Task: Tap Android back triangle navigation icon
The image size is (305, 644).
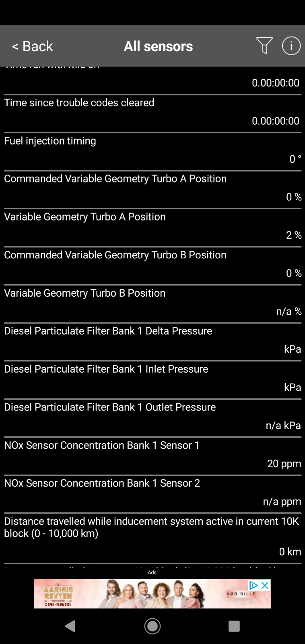Action: (x=70, y=626)
